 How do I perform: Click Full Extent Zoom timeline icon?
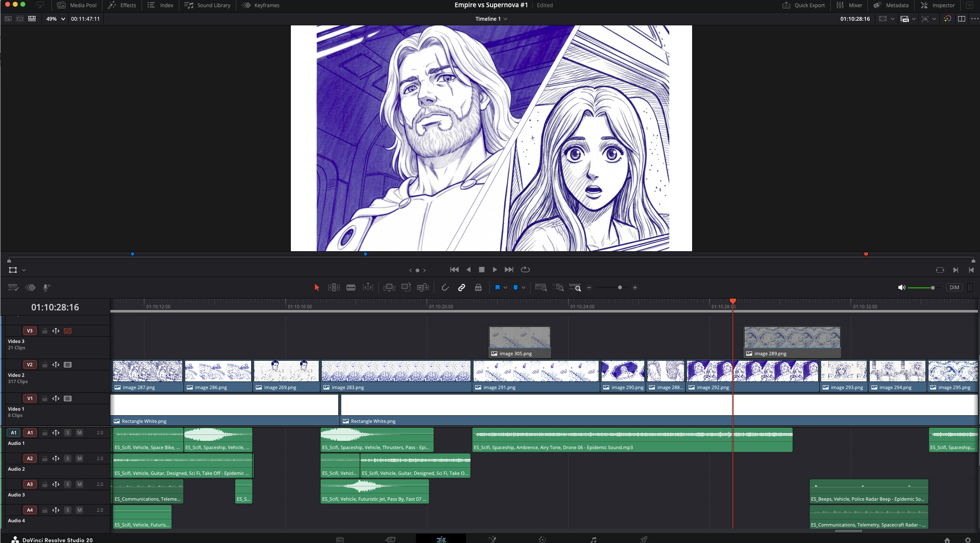tap(541, 288)
